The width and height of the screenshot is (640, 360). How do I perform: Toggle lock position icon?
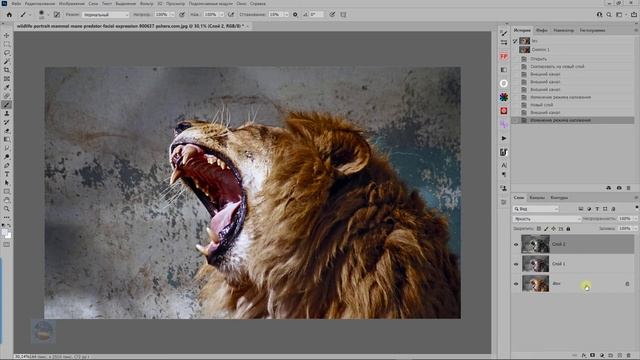(x=553, y=229)
